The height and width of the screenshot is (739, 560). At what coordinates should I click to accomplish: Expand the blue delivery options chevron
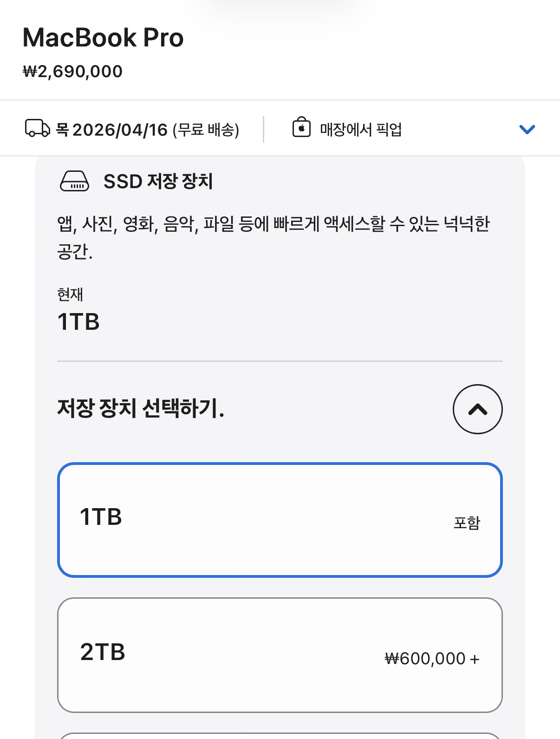point(527,129)
